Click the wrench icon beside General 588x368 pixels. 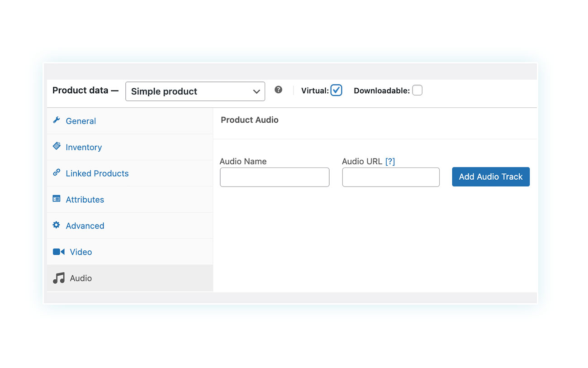coord(57,120)
